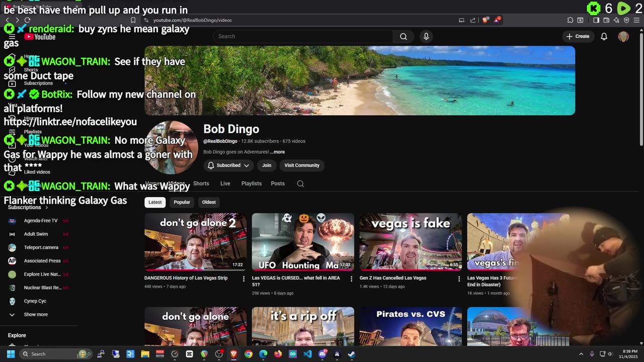Expand subscriptions list with Show more
The height and width of the screenshot is (362, 644).
pos(36,314)
